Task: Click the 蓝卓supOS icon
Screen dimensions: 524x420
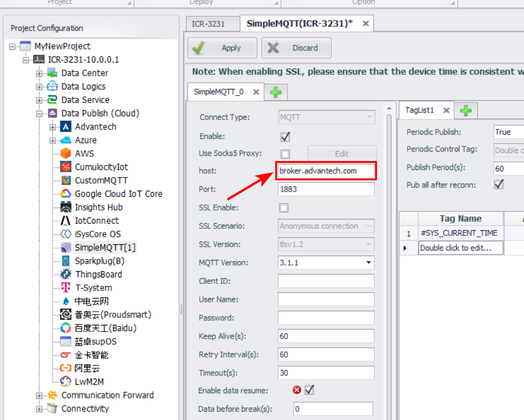Action: pyautogui.click(x=66, y=341)
